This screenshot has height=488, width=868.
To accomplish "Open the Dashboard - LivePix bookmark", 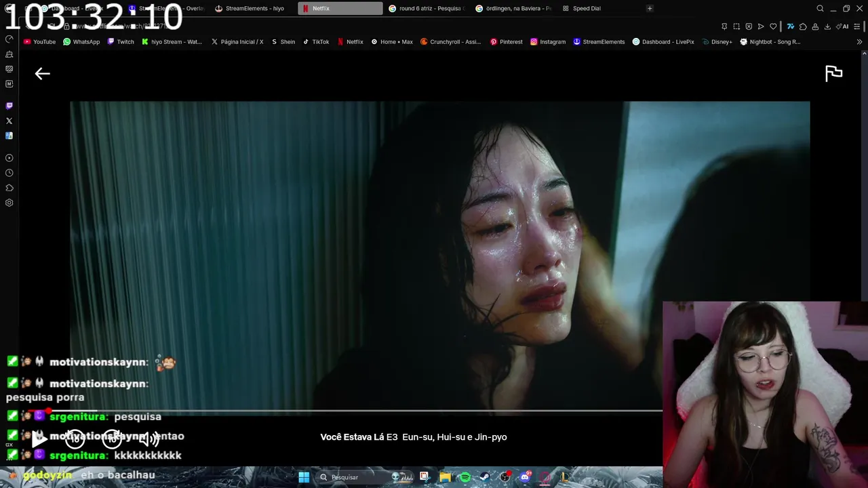I will [663, 41].
